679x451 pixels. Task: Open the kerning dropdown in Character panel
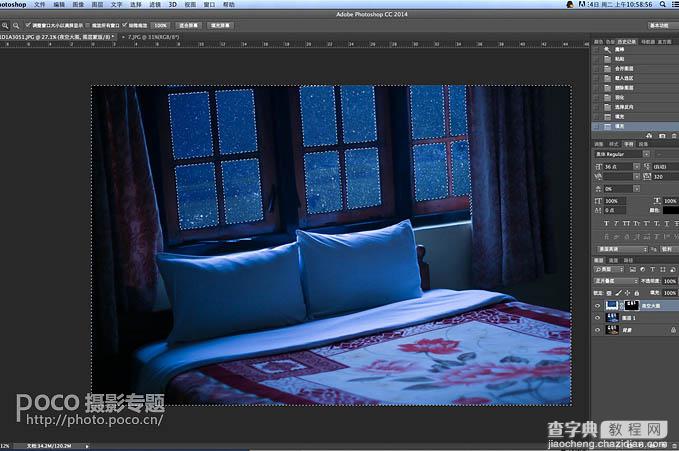pos(637,177)
